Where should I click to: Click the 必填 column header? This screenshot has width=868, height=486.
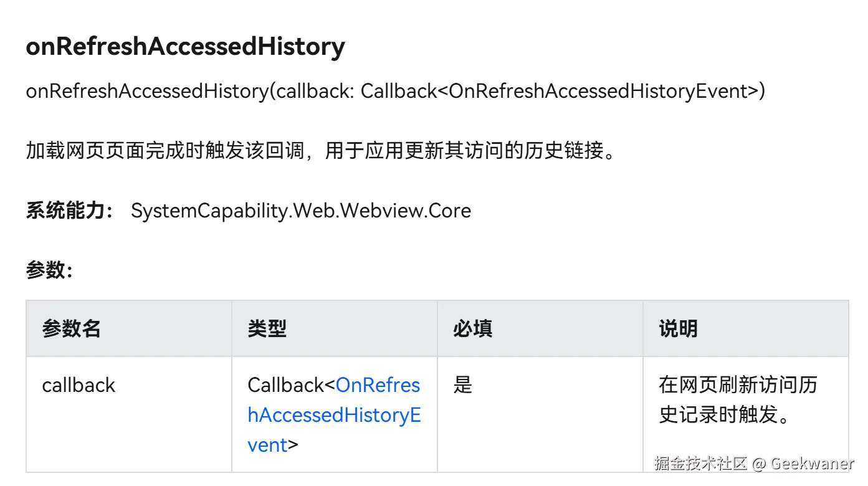click(472, 328)
